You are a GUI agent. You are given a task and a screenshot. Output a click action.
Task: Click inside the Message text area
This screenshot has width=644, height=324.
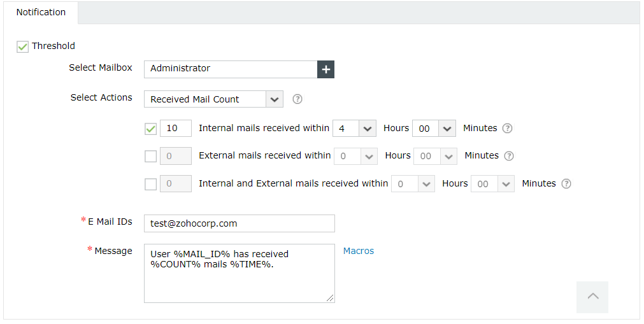(239, 273)
